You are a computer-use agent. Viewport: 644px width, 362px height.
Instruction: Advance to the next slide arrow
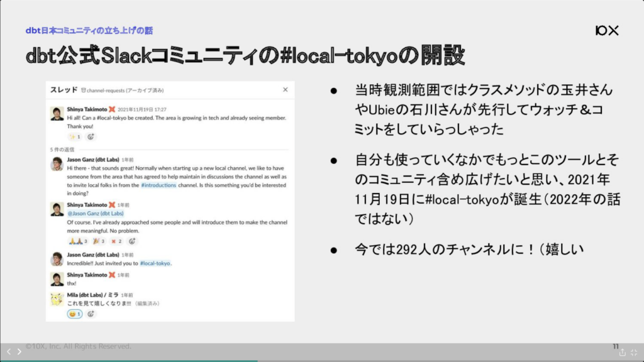pos(19,352)
